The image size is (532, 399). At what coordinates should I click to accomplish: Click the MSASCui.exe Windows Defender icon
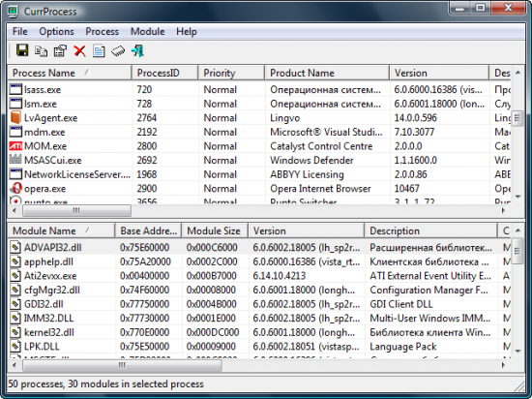pyautogui.click(x=15, y=160)
